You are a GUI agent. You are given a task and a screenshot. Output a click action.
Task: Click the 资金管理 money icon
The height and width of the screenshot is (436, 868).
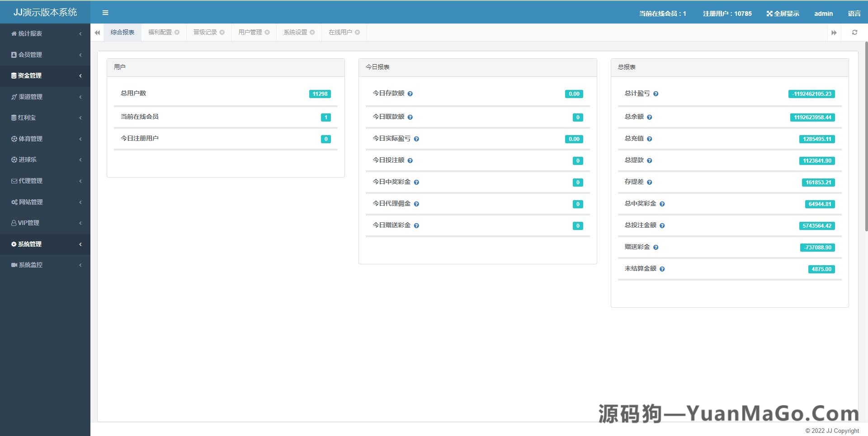coord(13,75)
